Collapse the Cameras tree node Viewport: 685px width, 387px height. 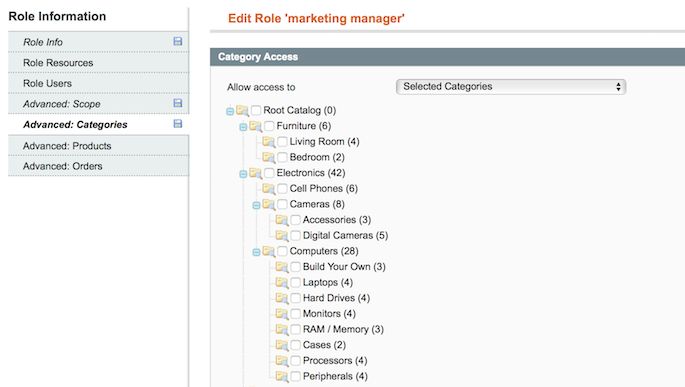[x=256, y=205]
